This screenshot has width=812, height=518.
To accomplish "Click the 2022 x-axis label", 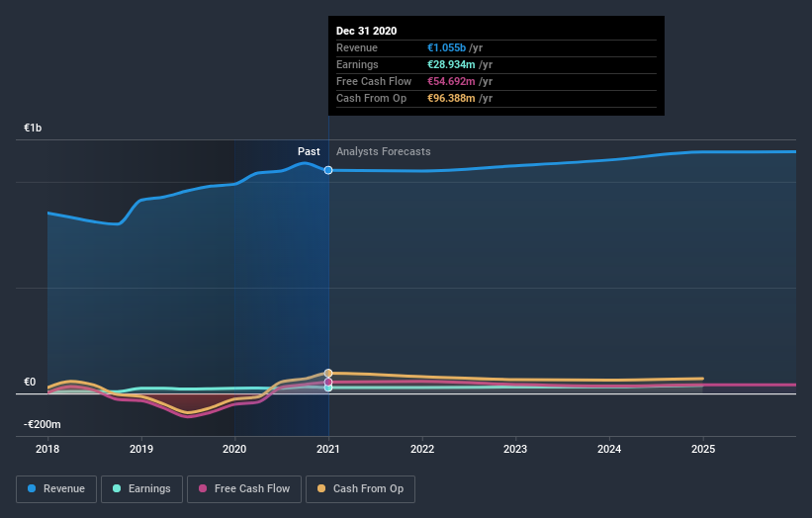I will [x=422, y=449].
